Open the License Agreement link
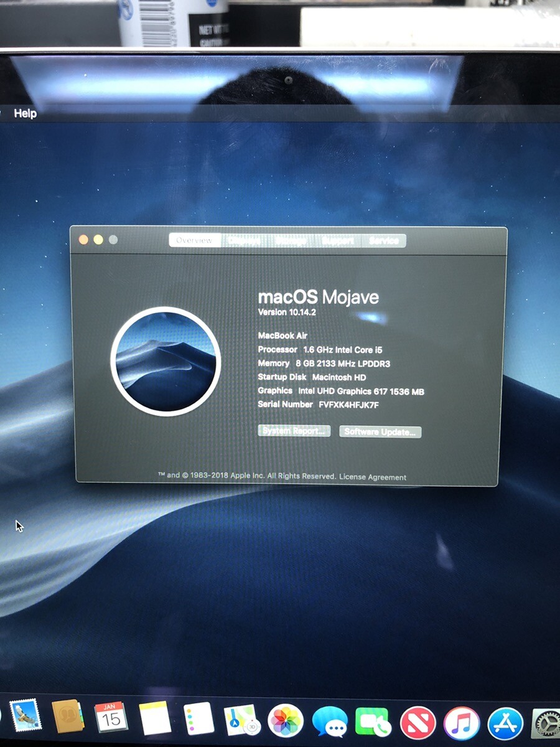 (x=373, y=477)
